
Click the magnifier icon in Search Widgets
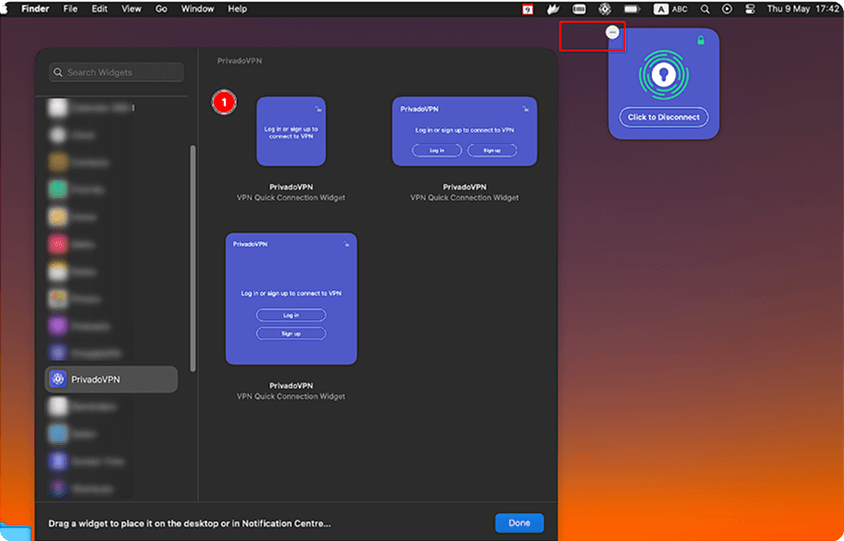pos(58,73)
